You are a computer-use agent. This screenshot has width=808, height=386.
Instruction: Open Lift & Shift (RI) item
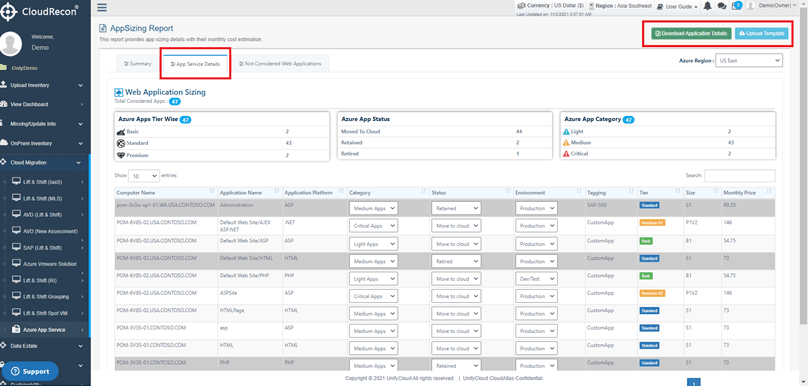point(47,280)
